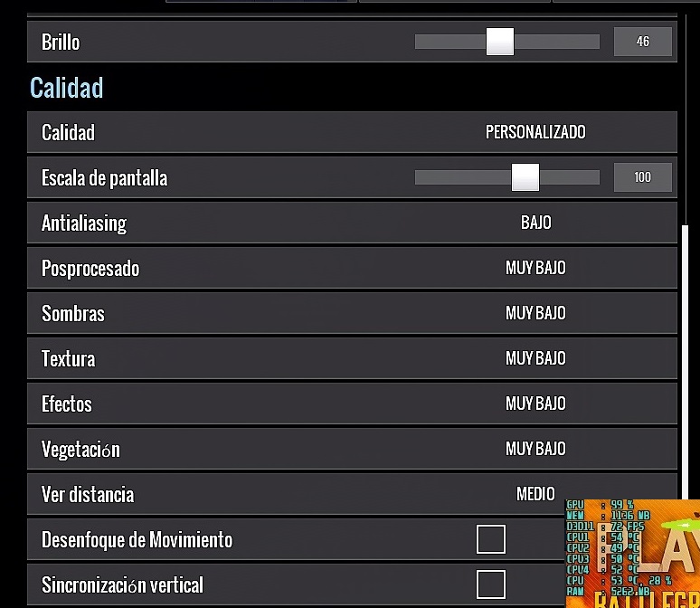The image size is (700, 608).
Task: Click the Posprocesado label
Action: pos(90,269)
